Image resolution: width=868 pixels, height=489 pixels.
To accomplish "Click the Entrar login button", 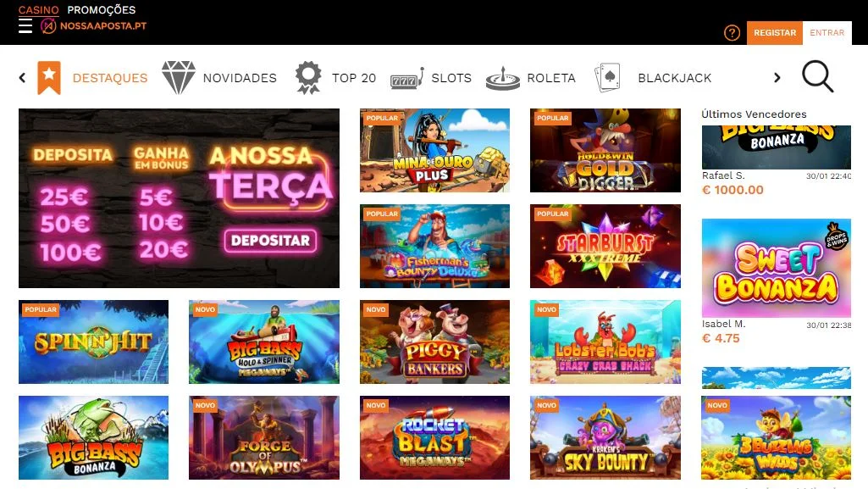I will tap(827, 33).
